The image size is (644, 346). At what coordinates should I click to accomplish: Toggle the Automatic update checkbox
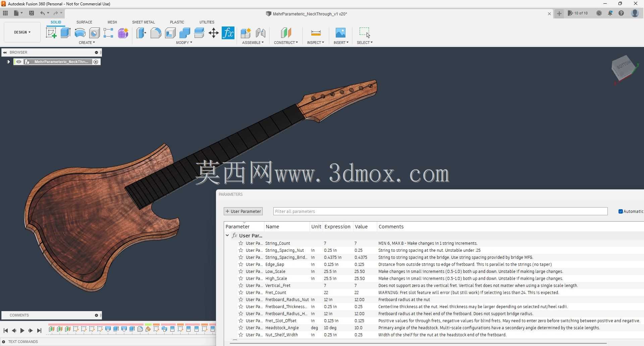tap(621, 211)
